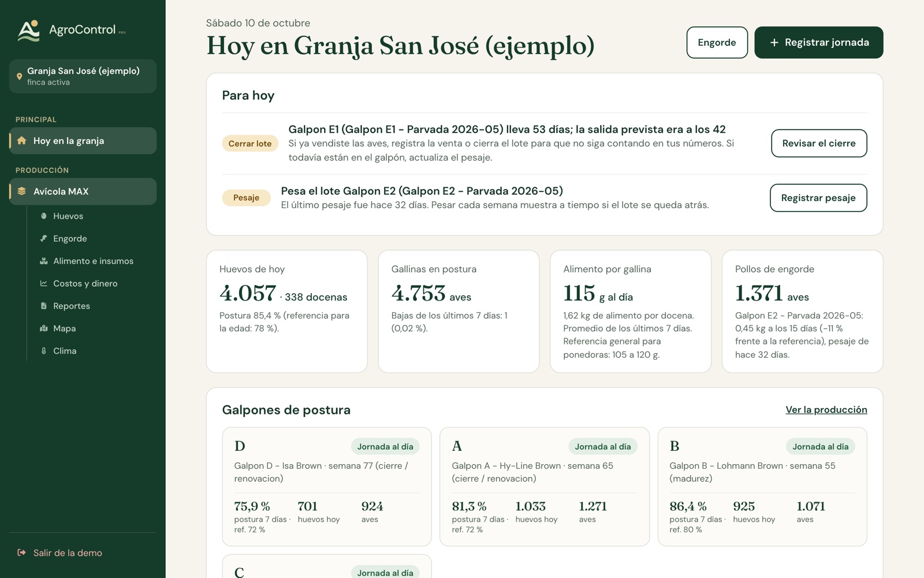This screenshot has height=578, width=924.
Task: Click the 4.057 huevos value
Action: (248, 294)
